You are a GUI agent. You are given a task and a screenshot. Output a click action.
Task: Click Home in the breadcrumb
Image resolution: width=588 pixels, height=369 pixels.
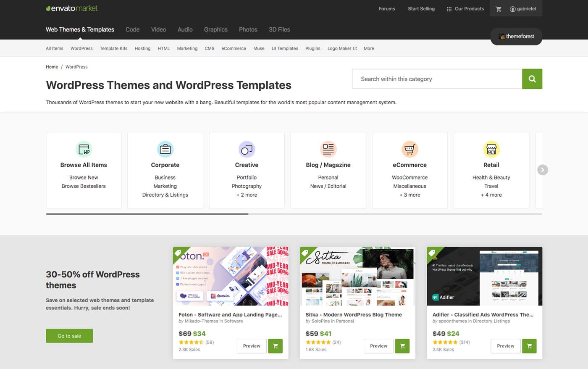point(52,67)
